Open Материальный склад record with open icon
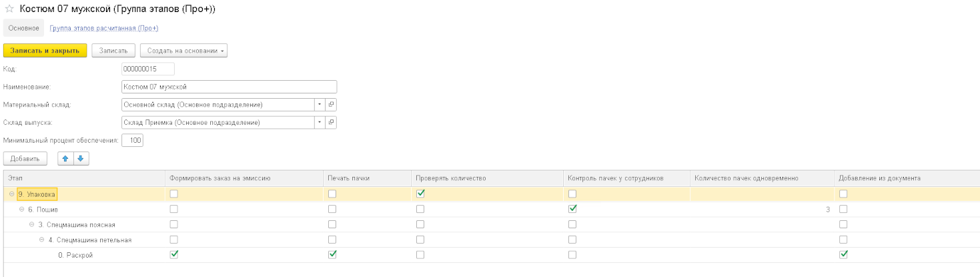Viewport: 980px width, 277px height. (330, 105)
